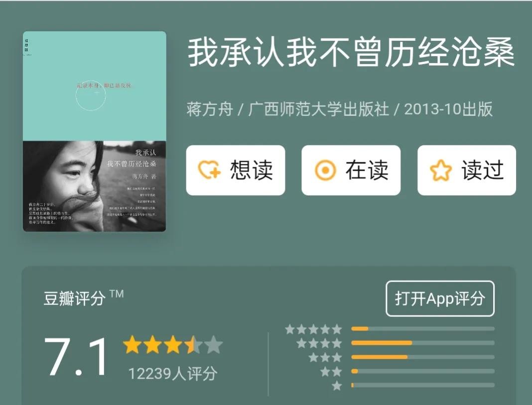Click the star icon on 读过
532x405 pixels.
click(x=441, y=170)
